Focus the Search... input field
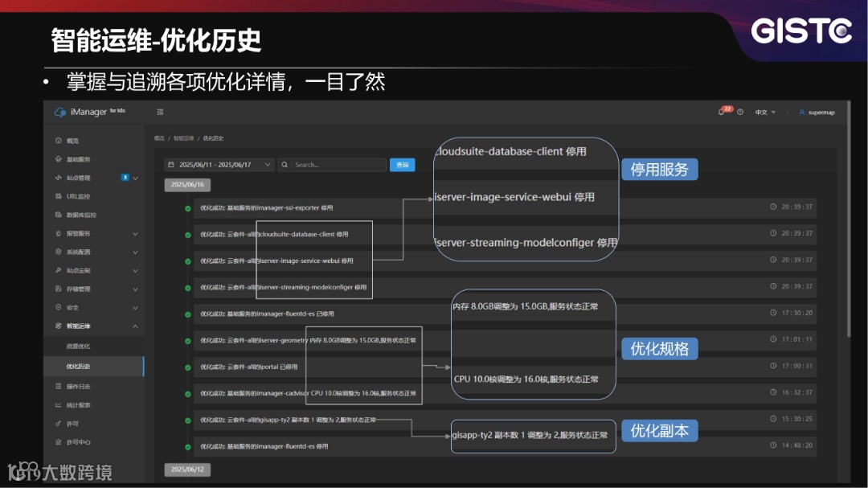The width and height of the screenshot is (868, 488). [339, 165]
